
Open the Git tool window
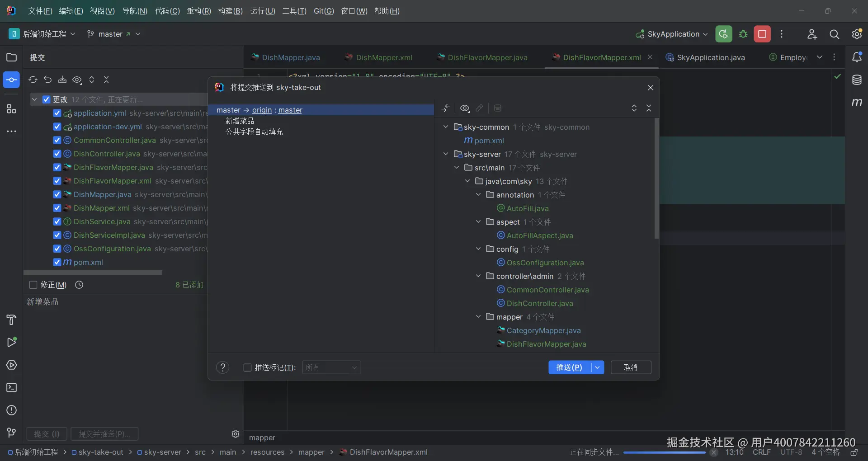(x=11, y=433)
